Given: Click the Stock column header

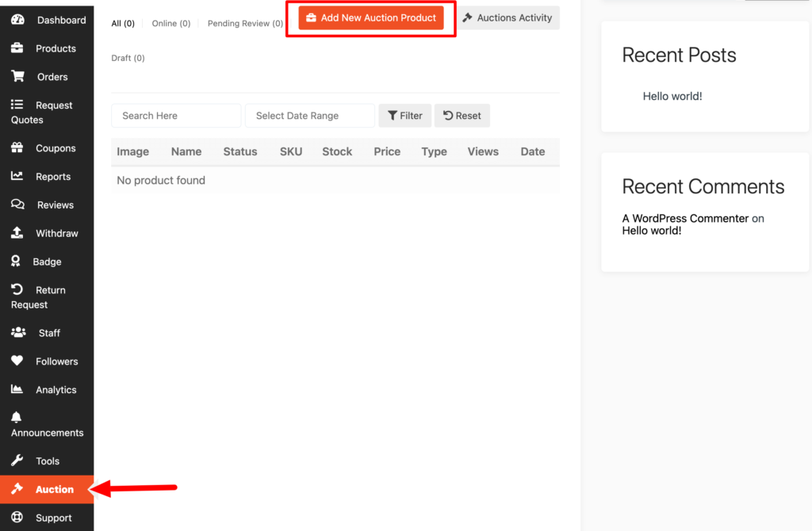Looking at the screenshot, I should [337, 151].
